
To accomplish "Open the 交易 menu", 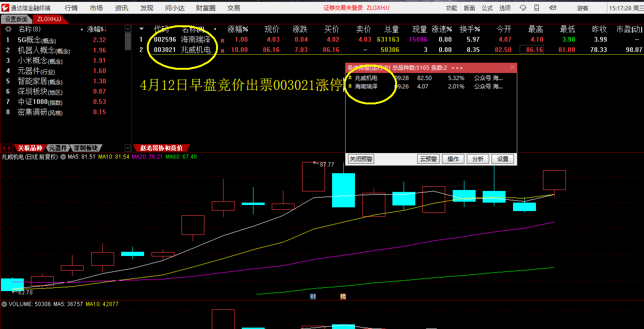I will (234, 8).
